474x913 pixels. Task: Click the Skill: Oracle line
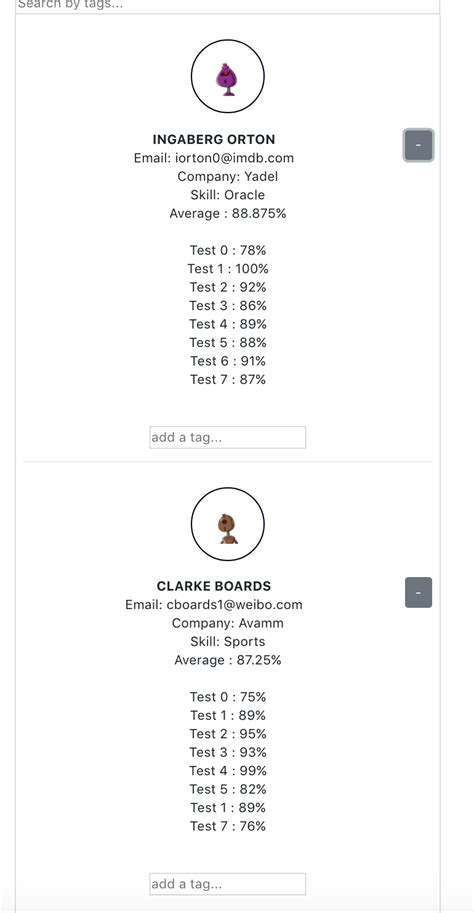228,195
